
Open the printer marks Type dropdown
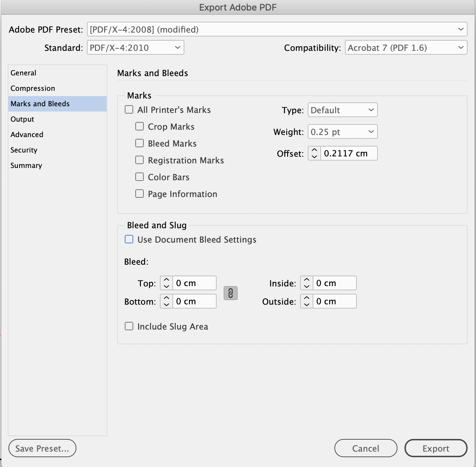tap(342, 110)
